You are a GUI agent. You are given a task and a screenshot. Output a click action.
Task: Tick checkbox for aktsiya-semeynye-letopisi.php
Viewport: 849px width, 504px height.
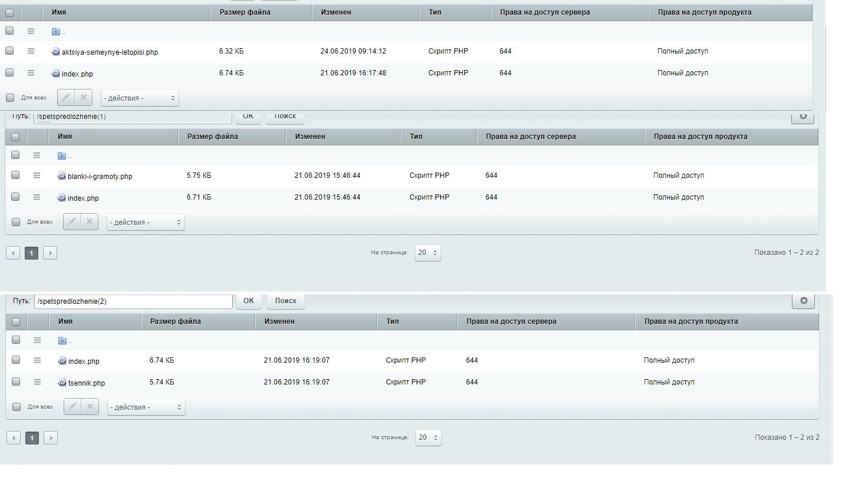tap(9, 51)
